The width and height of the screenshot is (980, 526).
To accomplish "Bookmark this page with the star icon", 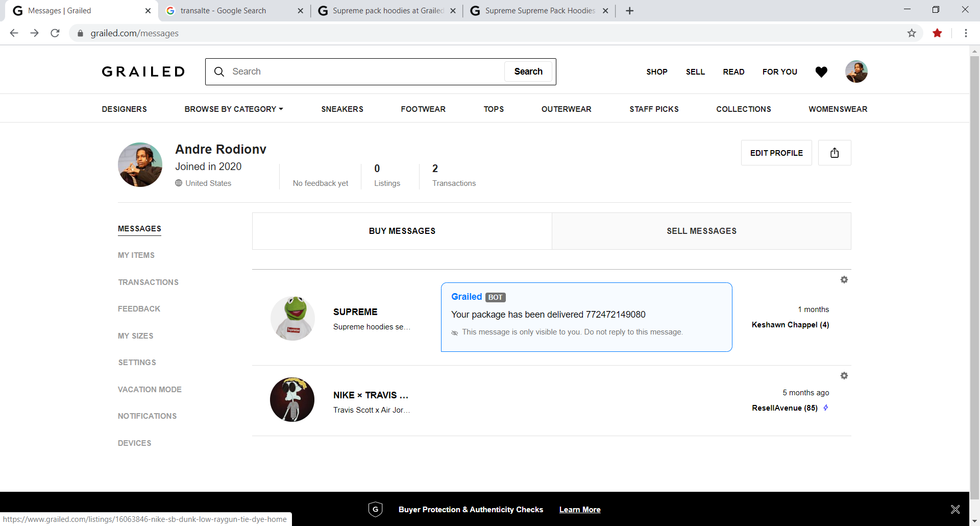I will pos(912,33).
